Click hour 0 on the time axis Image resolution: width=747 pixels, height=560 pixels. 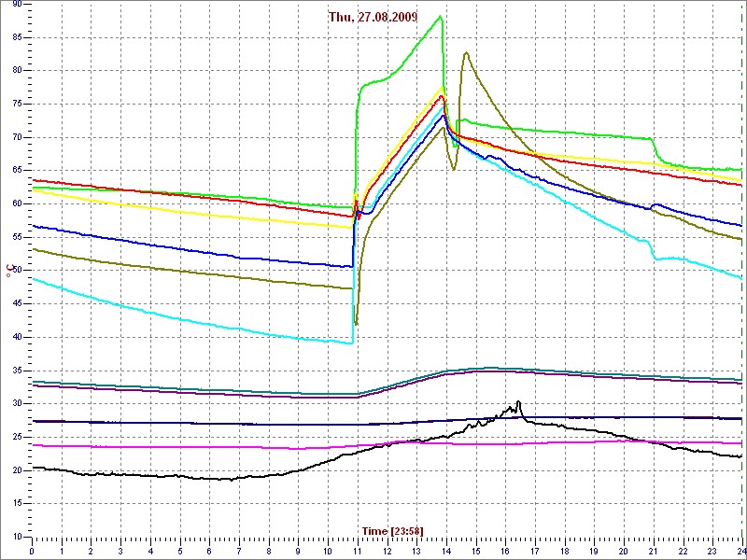click(32, 551)
